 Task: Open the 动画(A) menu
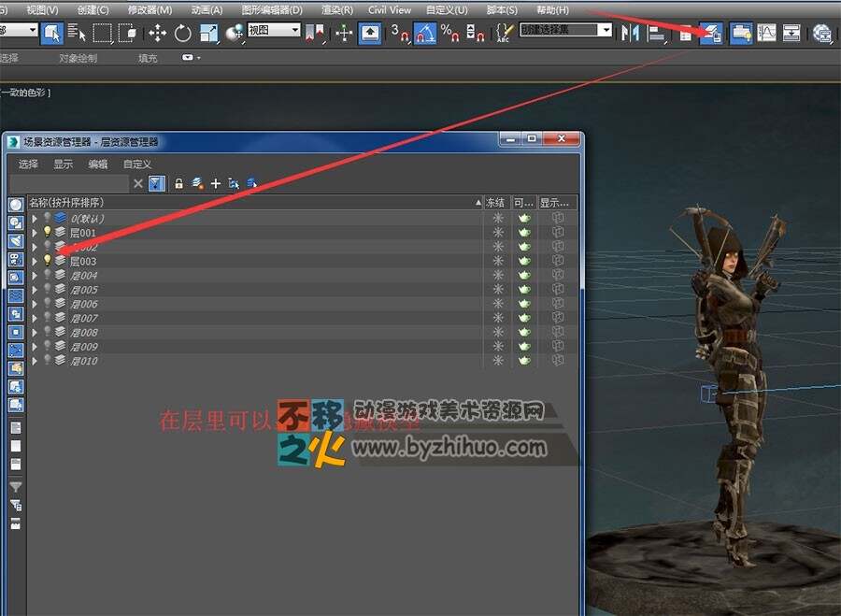point(207,10)
